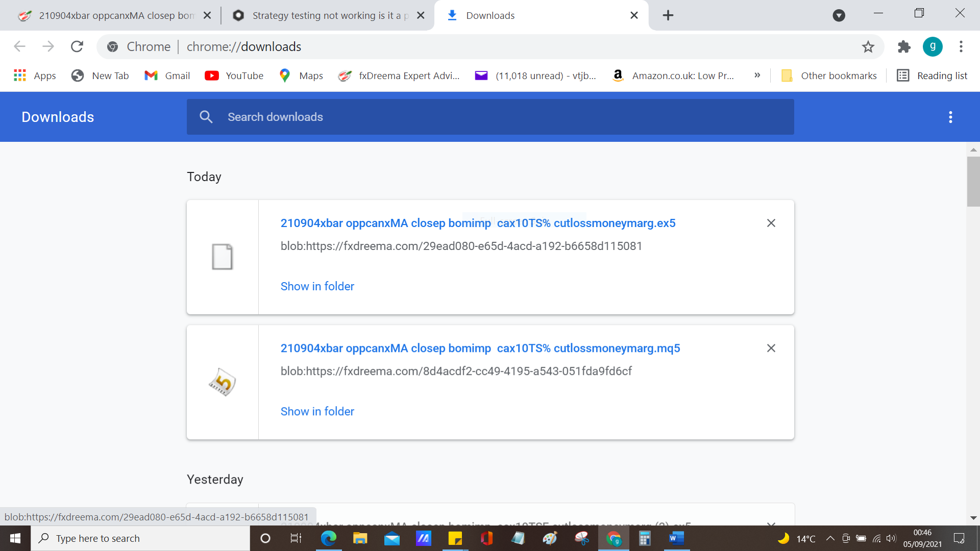Open File Explorer from the taskbar

(360, 538)
